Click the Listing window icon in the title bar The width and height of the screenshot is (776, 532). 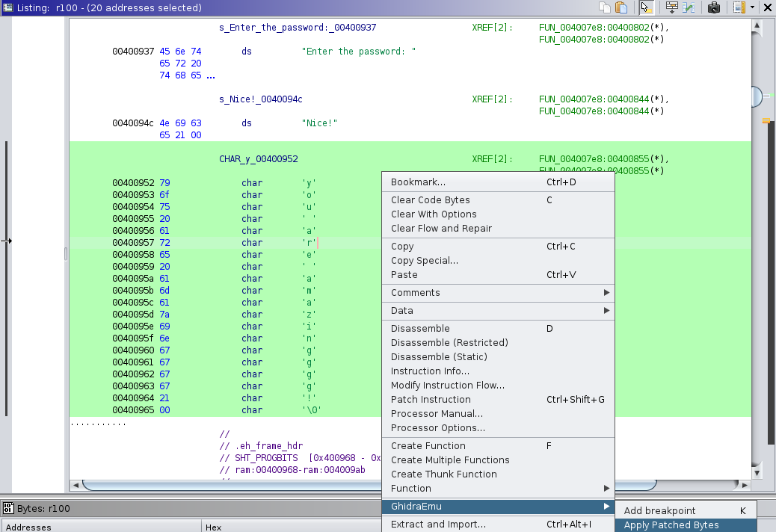coord(7,7)
